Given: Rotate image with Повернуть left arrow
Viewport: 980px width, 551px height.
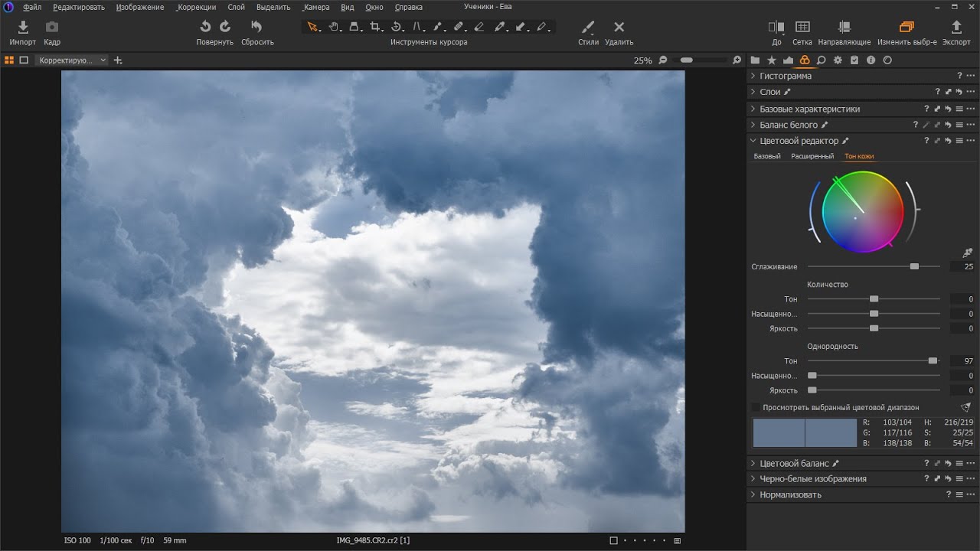Looking at the screenshot, I should pos(205,27).
